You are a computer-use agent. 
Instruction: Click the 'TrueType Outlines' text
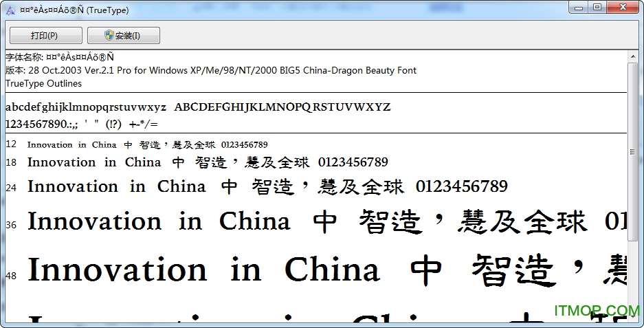pos(43,83)
